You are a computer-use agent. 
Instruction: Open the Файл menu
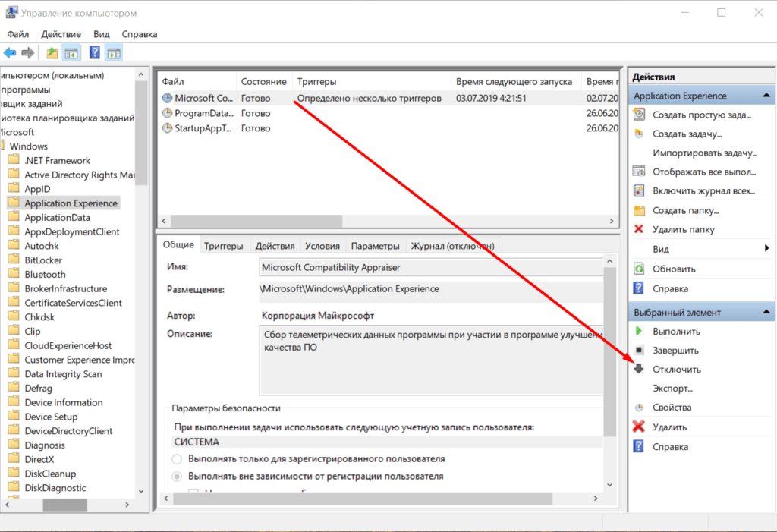18,34
